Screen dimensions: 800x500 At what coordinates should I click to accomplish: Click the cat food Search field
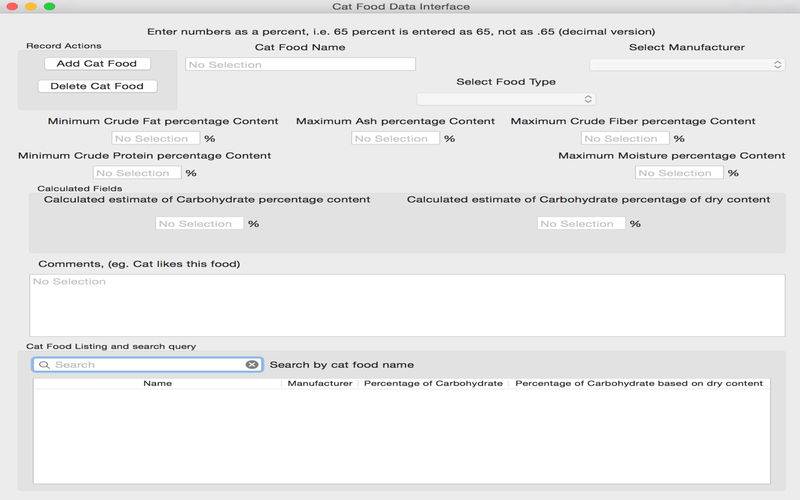coord(147,364)
